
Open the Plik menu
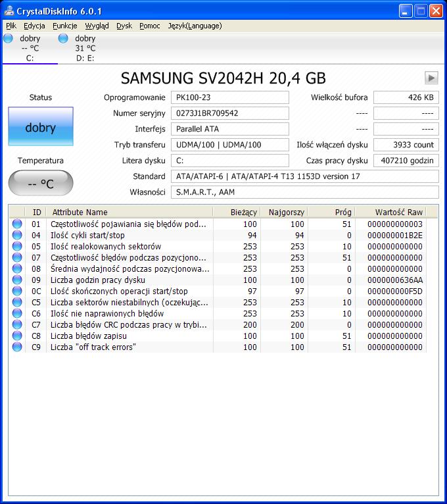[x=11, y=26]
